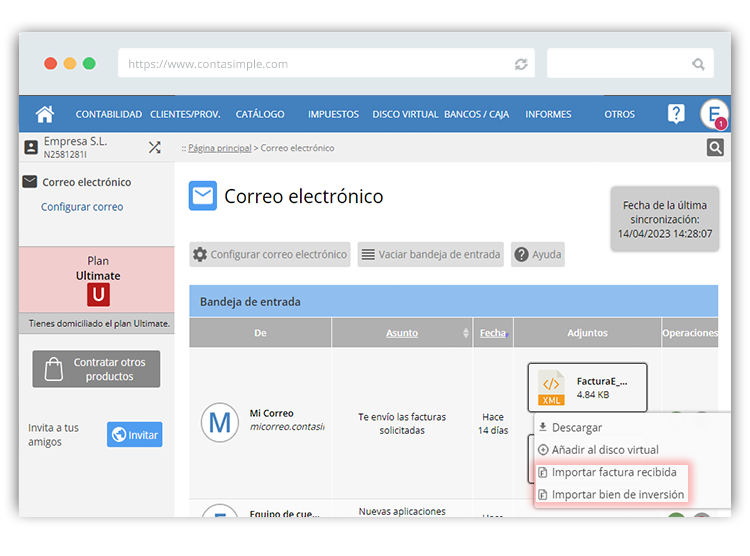Viewport: 750px width, 556px height.
Task: Open the OTROS menu
Action: 619,114
